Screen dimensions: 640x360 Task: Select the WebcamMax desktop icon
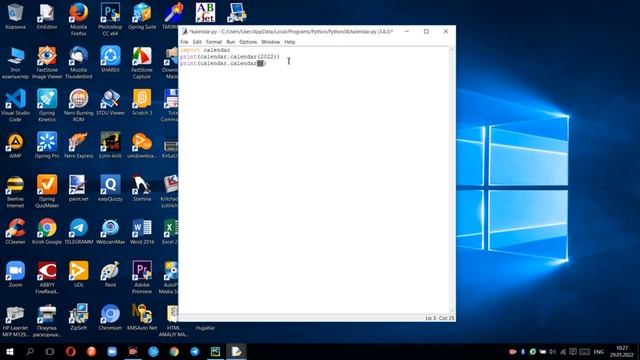[x=110, y=231]
